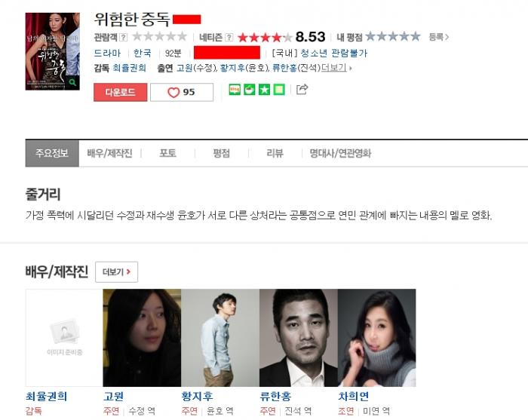Click the 류한홍 actor photo thumbnail
Screen dimensions: 528x420
(299, 338)
